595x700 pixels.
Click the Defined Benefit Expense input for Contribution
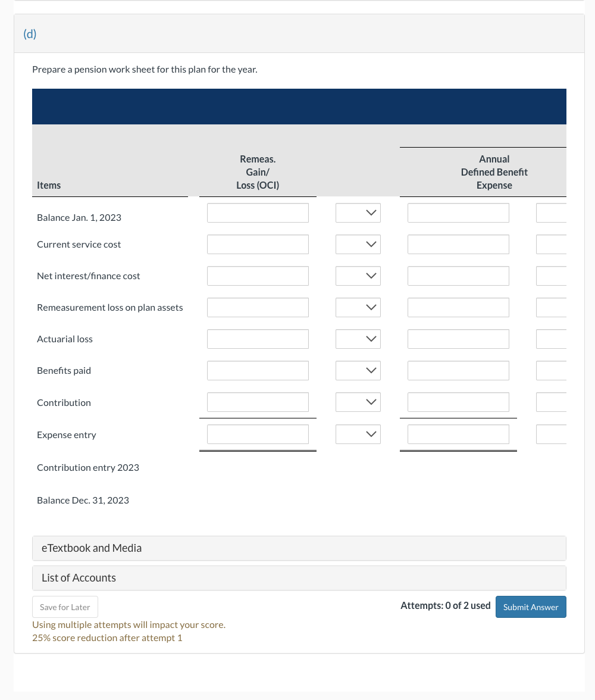coord(458,402)
